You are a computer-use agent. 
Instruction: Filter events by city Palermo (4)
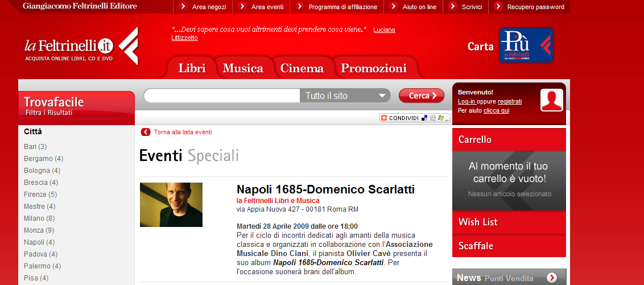[42, 266]
